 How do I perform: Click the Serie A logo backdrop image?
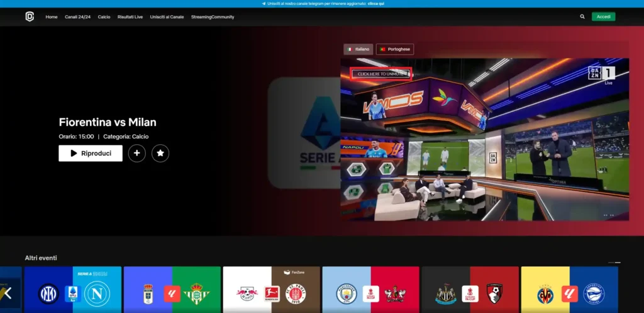coord(304,133)
